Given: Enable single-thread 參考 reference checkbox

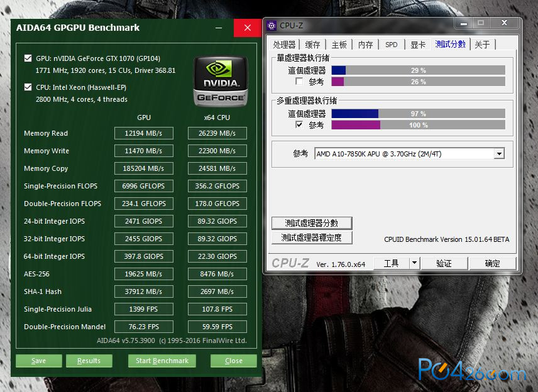Looking at the screenshot, I should [299, 81].
